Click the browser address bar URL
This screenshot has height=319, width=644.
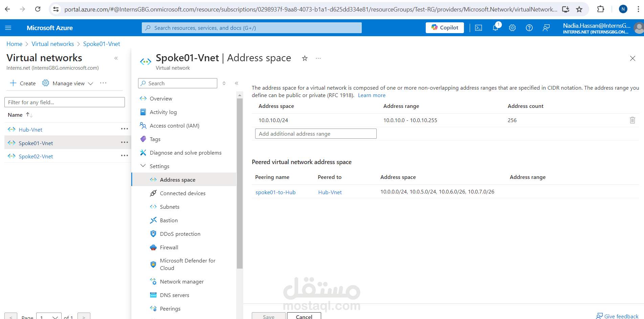[x=311, y=9]
